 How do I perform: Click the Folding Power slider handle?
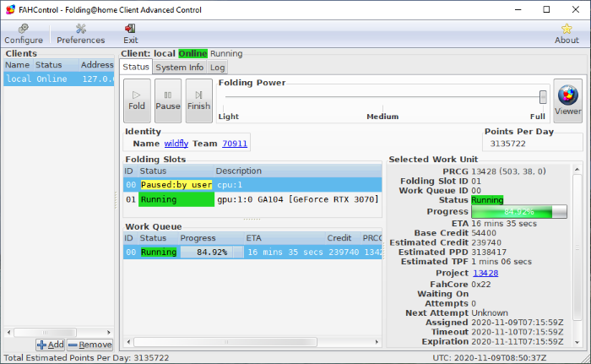click(x=543, y=97)
